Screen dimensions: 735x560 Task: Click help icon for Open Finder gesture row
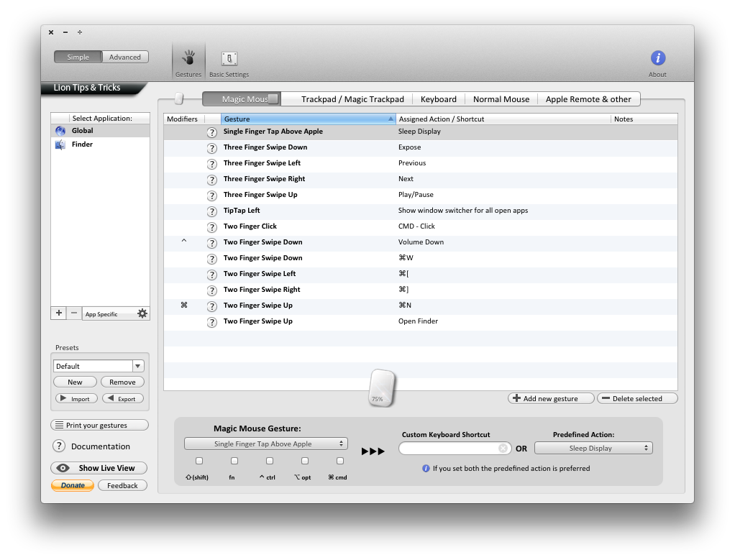[212, 322]
